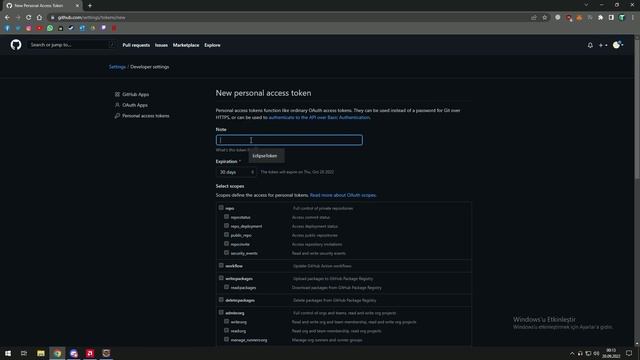Open the user avatar menu
Viewport: 640px width, 360px height.
point(618,45)
